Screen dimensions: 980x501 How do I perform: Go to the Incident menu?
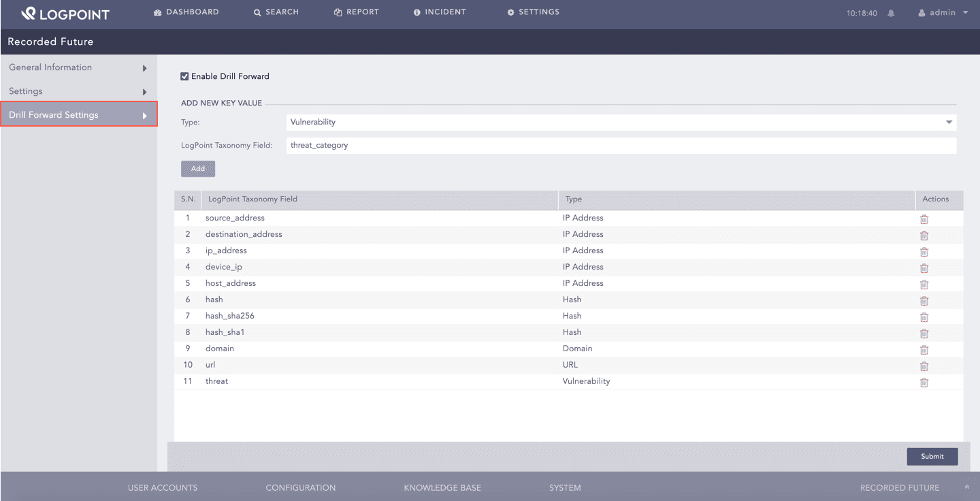point(440,12)
